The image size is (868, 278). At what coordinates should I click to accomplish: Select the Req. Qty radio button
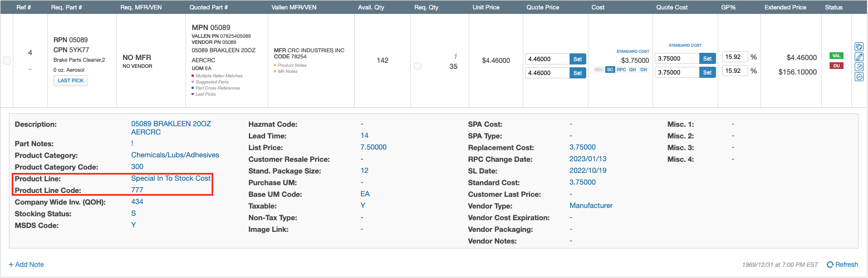tap(418, 66)
